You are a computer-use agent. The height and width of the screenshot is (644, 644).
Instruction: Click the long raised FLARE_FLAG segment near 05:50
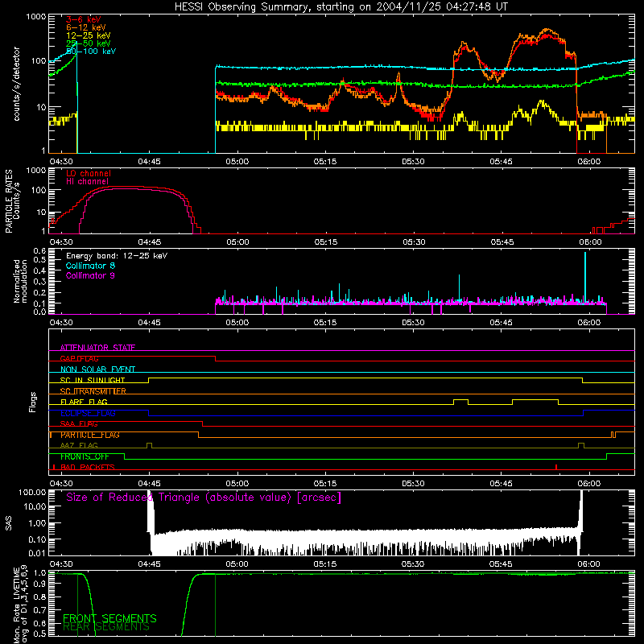535,399
